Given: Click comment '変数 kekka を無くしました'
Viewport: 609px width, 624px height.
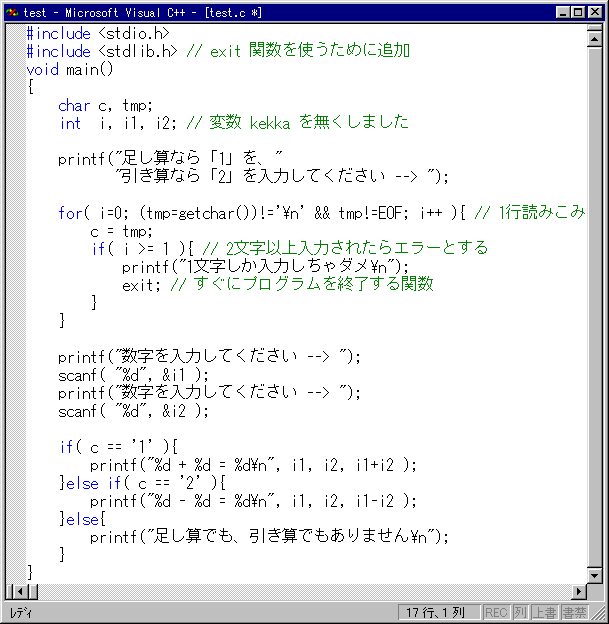Looking at the screenshot, I should 309,122.
